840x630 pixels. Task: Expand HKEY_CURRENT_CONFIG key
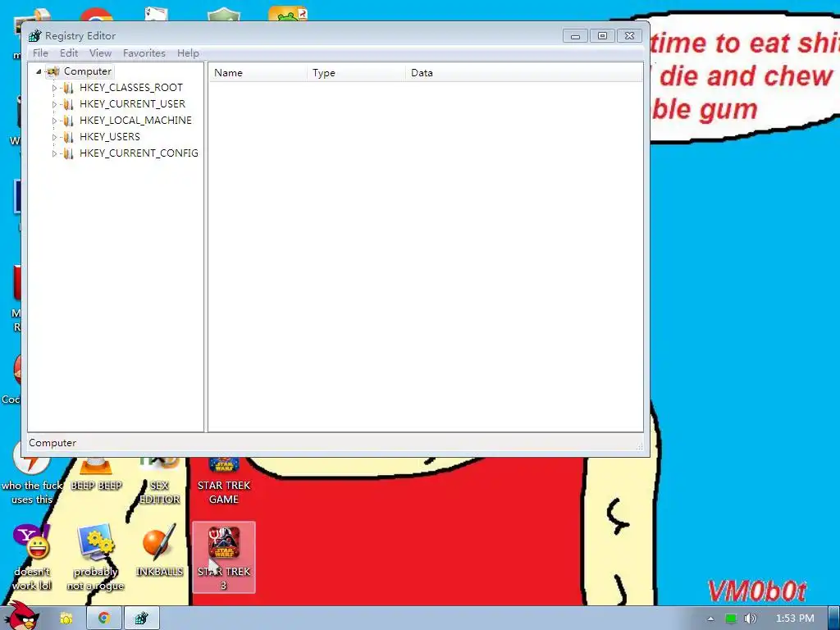54,153
